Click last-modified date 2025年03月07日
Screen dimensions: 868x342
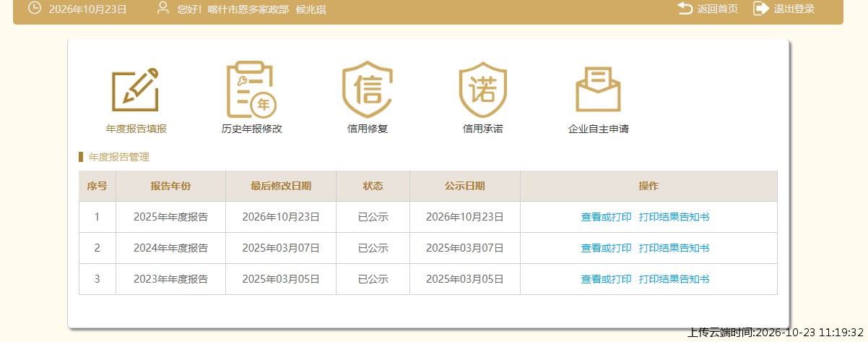pos(281,248)
